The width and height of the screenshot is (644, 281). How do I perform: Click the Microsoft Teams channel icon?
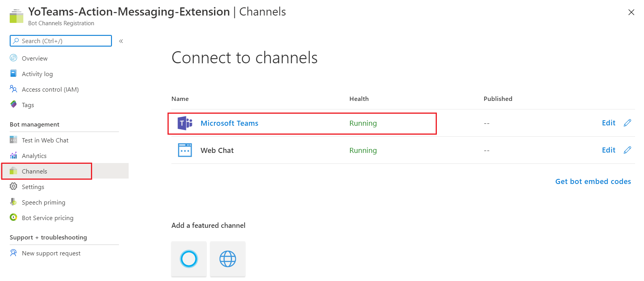click(185, 123)
